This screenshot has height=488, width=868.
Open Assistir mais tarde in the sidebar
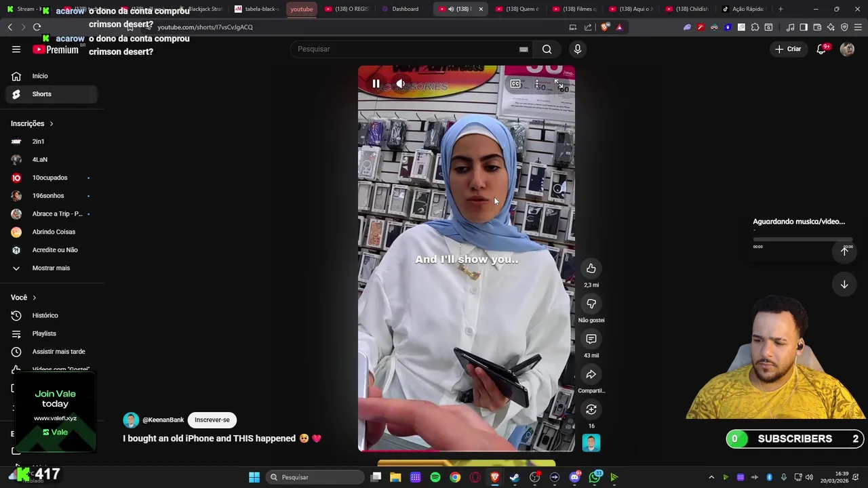click(x=52, y=352)
